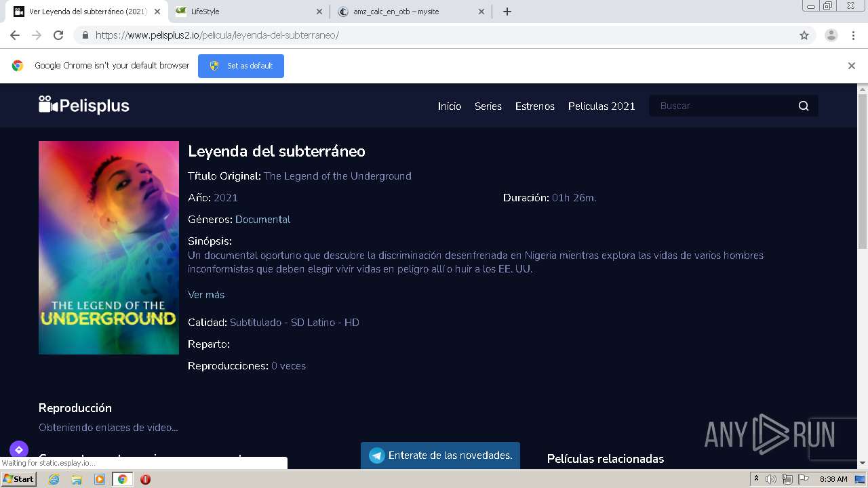Screen dimensions: 868x488
Task: Bookmark this page with the star icon
Action: click(804, 35)
